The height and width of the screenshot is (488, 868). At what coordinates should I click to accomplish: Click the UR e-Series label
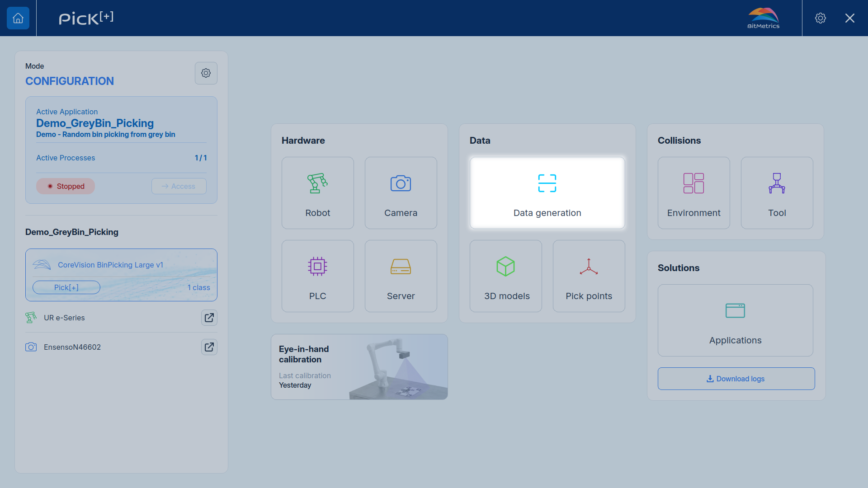point(64,318)
